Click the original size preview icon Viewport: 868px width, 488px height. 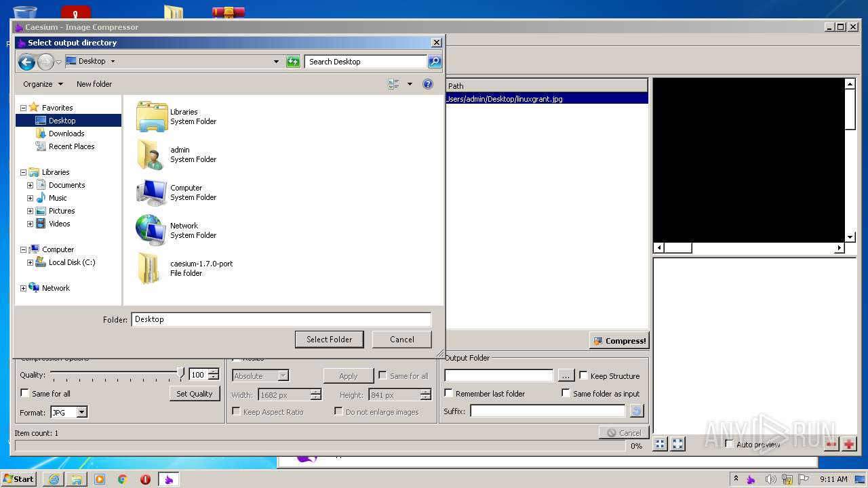677,444
